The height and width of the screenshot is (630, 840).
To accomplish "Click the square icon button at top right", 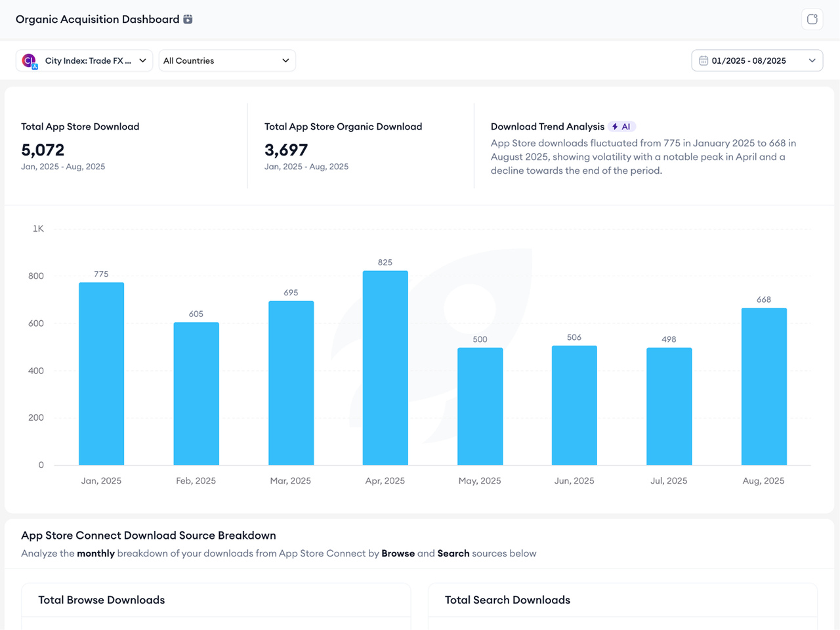I will 812,19.
